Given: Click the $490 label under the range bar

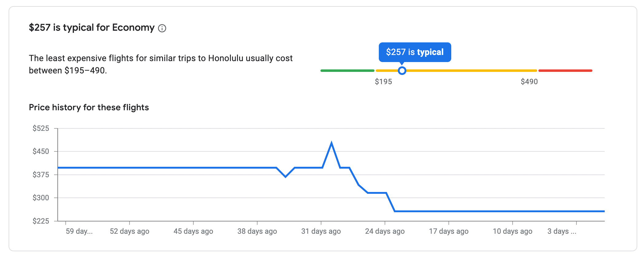Looking at the screenshot, I should (529, 82).
